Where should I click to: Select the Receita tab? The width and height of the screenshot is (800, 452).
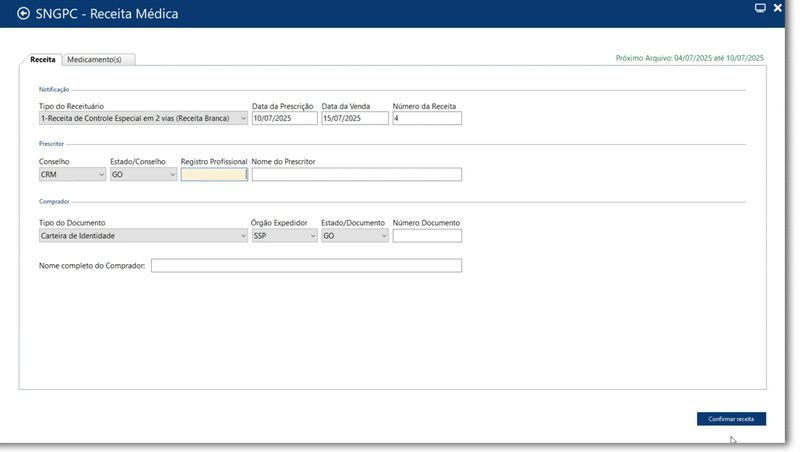(x=42, y=60)
